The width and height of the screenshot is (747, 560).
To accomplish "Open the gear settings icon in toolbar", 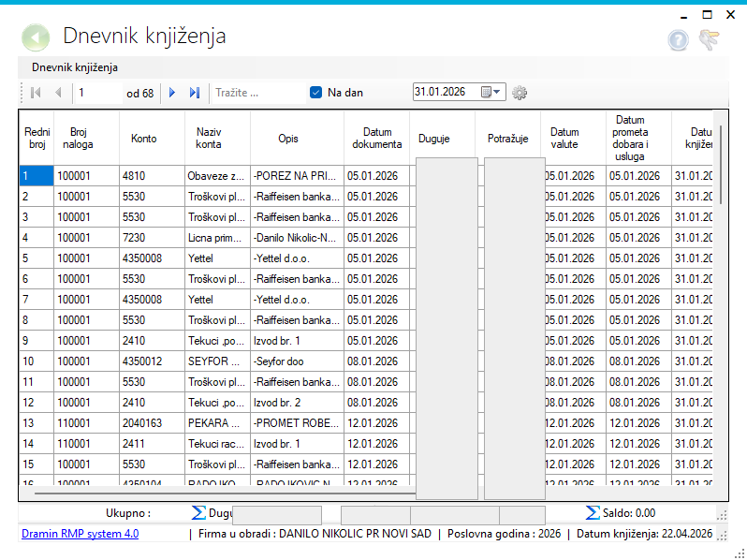I will tap(520, 93).
